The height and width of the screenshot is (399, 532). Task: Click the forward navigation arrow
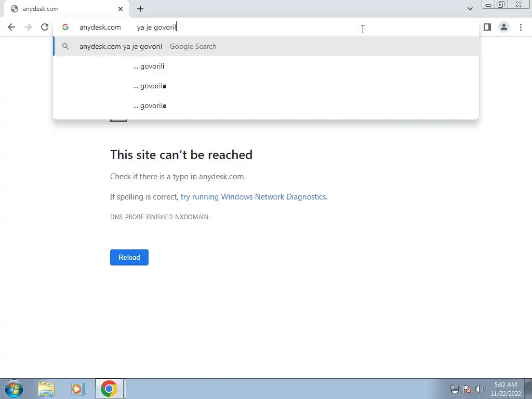[x=28, y=27]
